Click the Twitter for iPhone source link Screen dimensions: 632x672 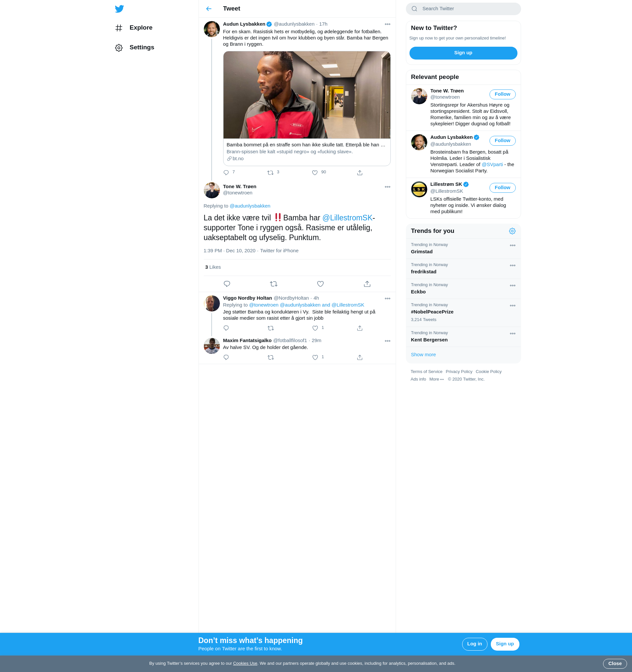279,251
